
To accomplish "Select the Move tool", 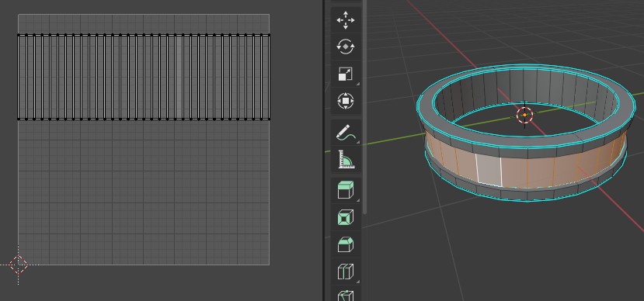I will click(346, 20).
